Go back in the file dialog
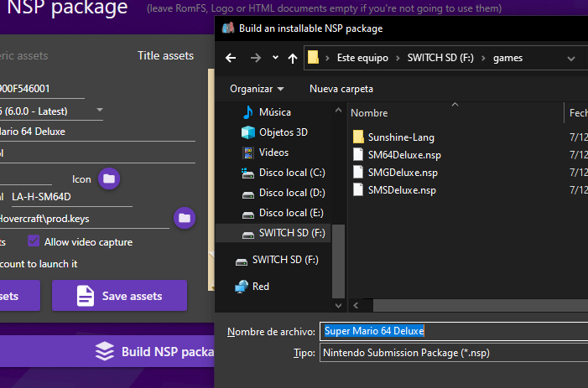 (231, 58)
